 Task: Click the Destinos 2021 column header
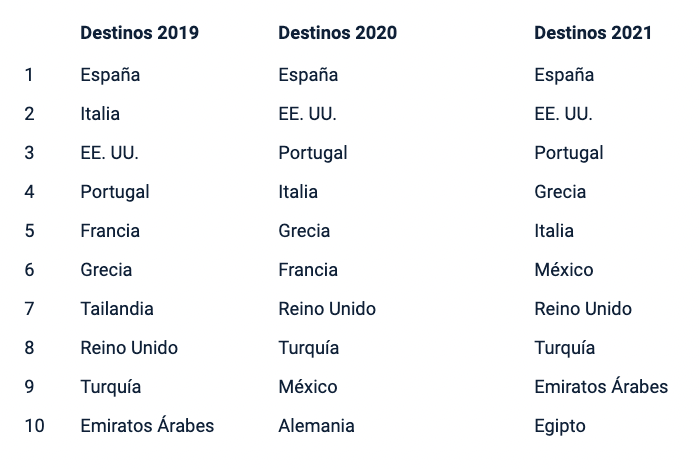click(x=593, y=33)
